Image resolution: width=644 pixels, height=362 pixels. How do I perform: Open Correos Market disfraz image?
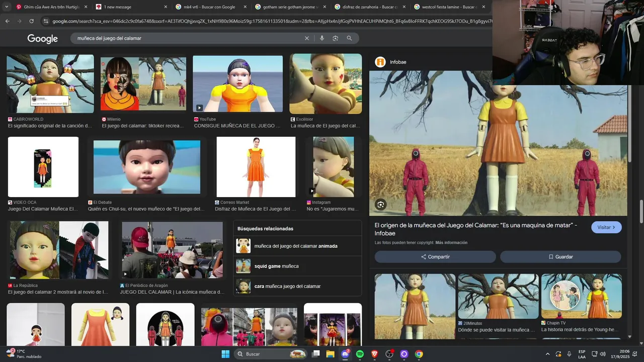256,167
